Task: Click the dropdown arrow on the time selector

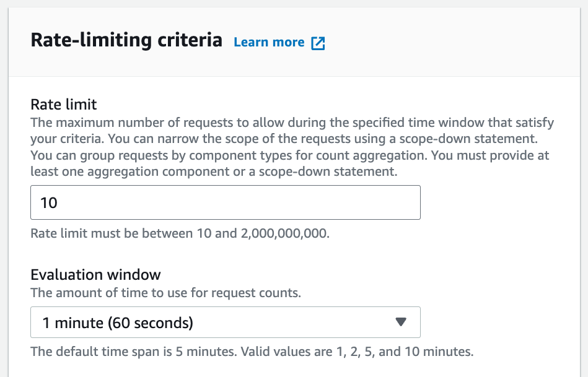Action: (402, 322)
